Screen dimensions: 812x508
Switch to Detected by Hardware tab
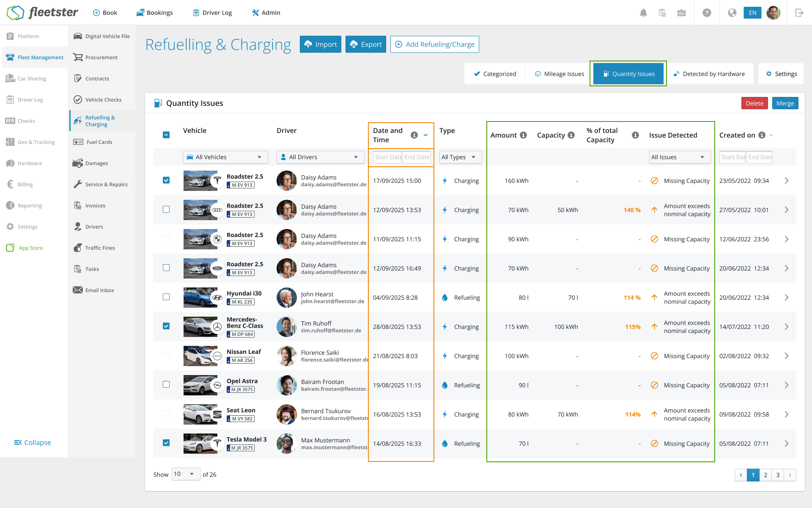pyautogui.click(x=709, y=74)
